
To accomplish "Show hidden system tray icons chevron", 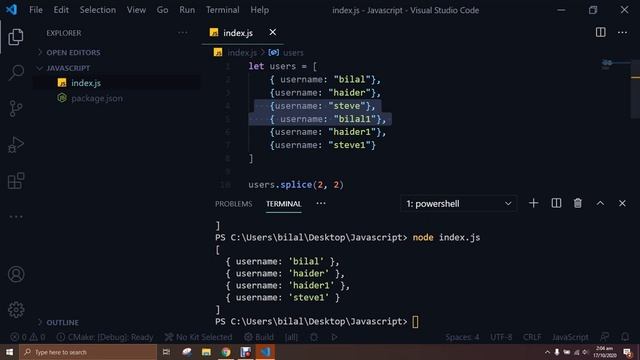I will pyautogui.click(x=547, y=352).
